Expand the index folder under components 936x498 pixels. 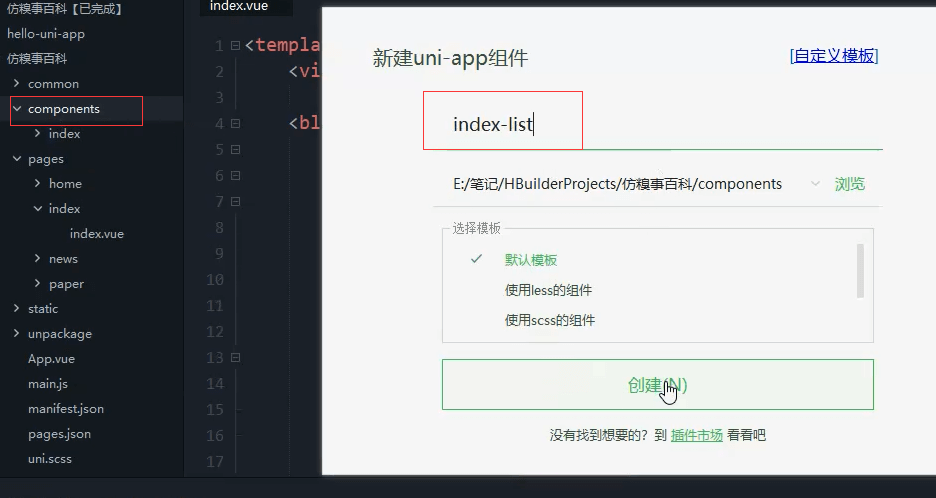click(x=38, y=133)
